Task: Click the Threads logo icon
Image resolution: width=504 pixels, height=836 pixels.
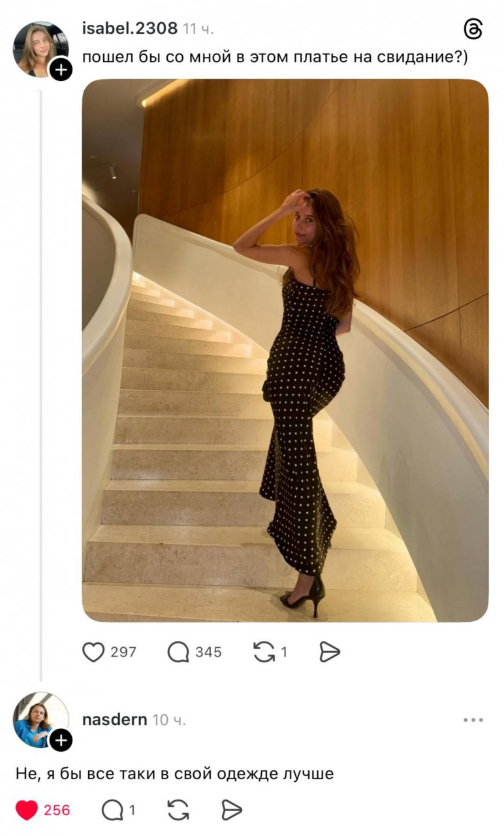Action: click(x=473, y=29)
